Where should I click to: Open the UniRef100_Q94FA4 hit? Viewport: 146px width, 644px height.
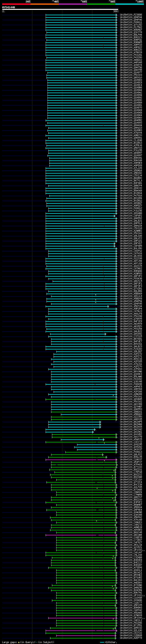pyautogui.click(x=131, y=17)
